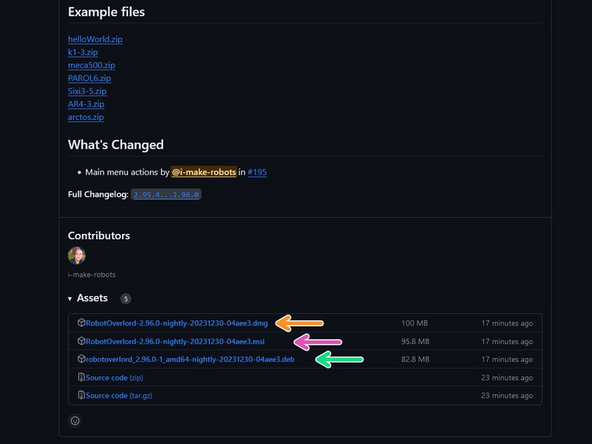Open pull request #195
Image resolution: width=592 pixels, height=444 pixels.
coord(257,172)
